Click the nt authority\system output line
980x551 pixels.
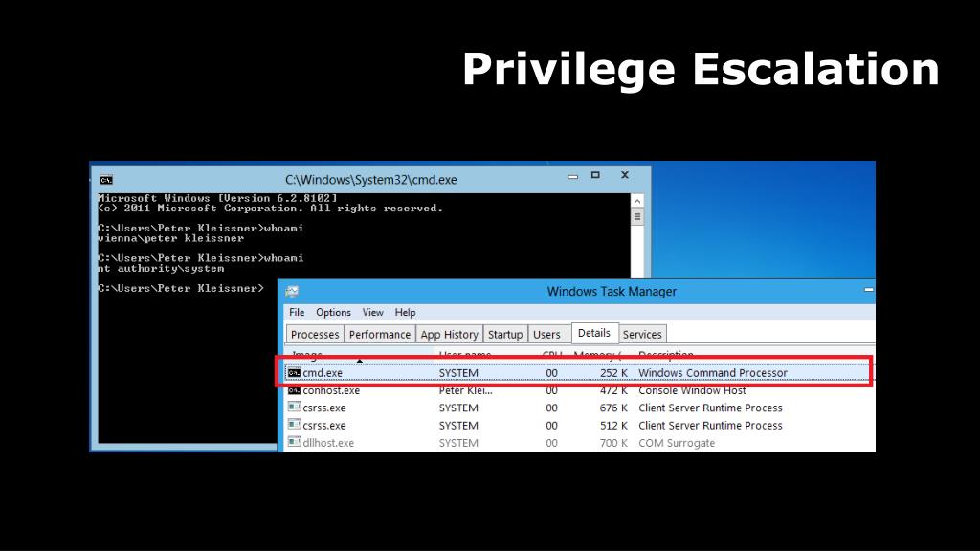tap(161, 269)
